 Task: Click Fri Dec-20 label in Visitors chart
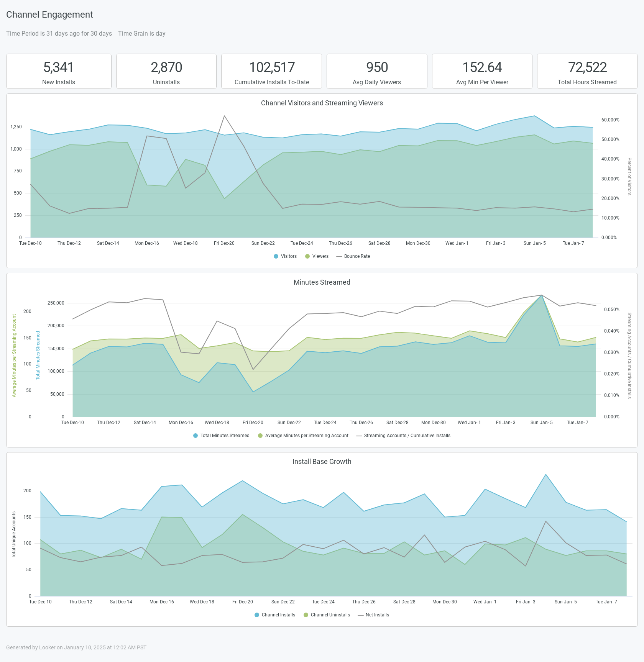224,243
